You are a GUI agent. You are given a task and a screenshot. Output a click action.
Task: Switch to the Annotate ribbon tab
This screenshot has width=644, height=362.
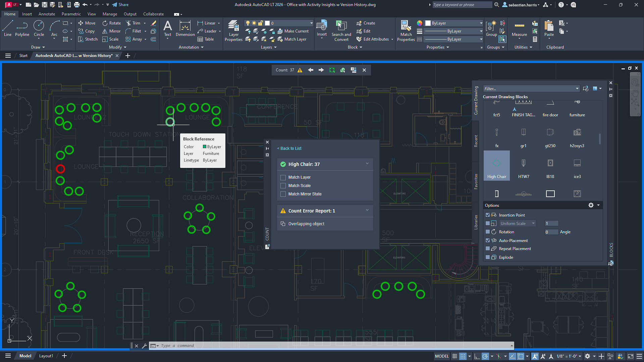coord(47,14)
